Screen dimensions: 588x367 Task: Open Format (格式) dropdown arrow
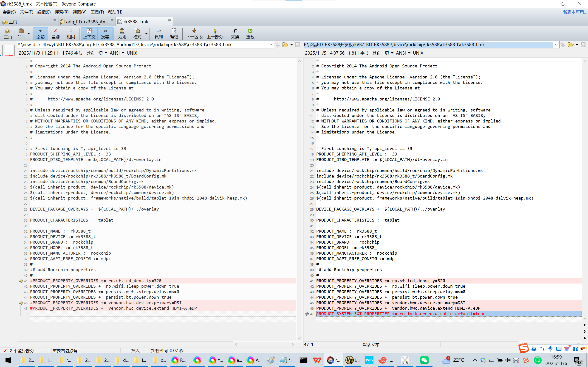[x=146, y=34]
